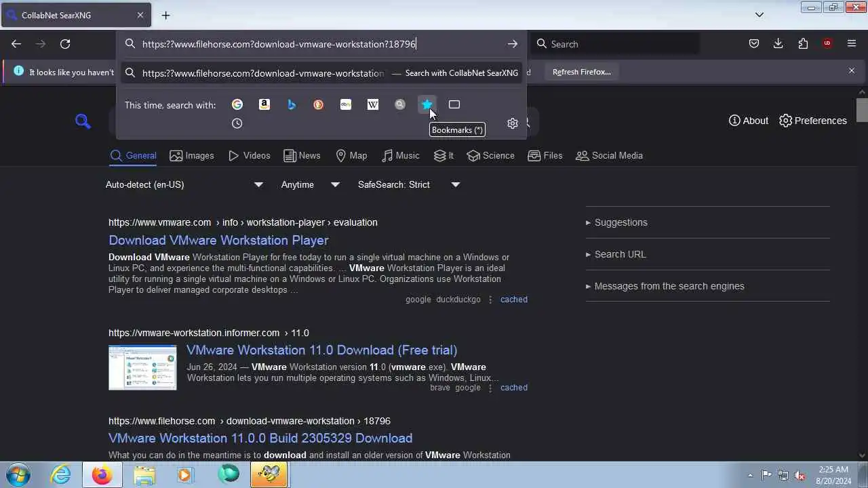Open search settings gear in URL dropdown
868x488 pixels.
(x=513, y=123)
